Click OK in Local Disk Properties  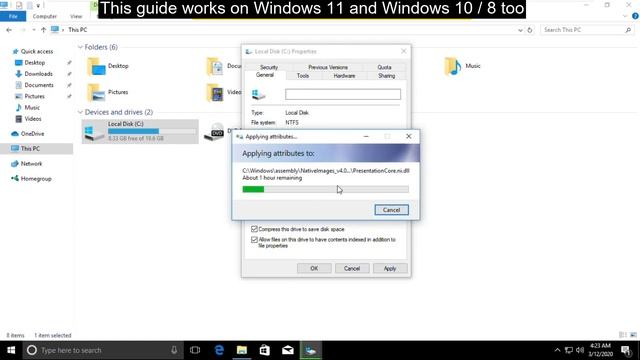[x=314, y=268]
